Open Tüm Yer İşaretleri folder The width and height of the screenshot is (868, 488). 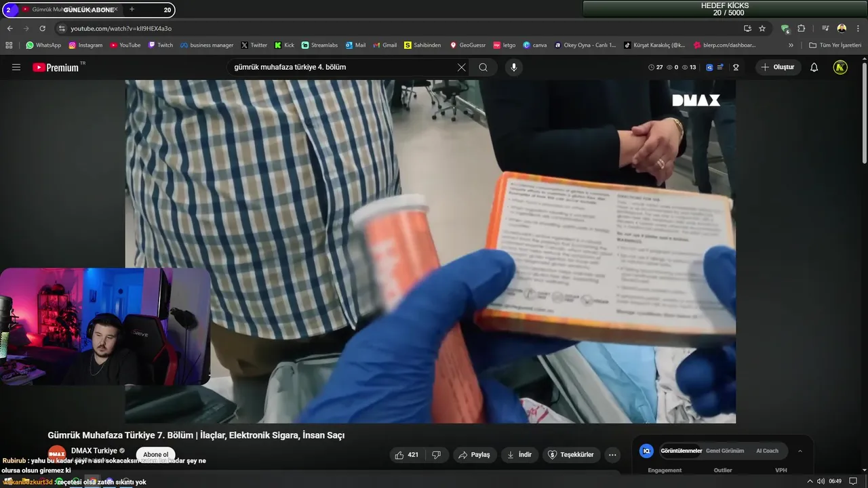click(835, 45)
